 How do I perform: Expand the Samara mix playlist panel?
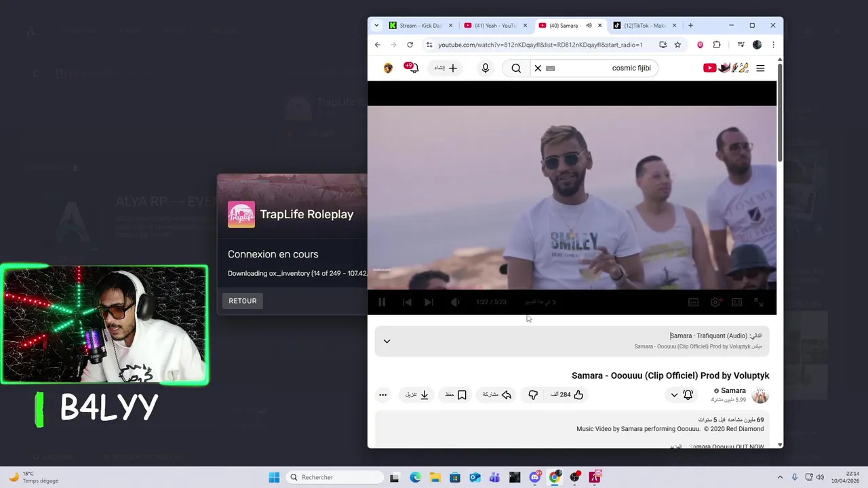387,341
